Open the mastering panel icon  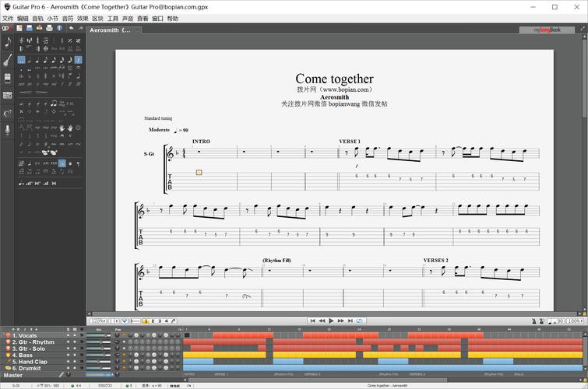(x=7, y=95)
